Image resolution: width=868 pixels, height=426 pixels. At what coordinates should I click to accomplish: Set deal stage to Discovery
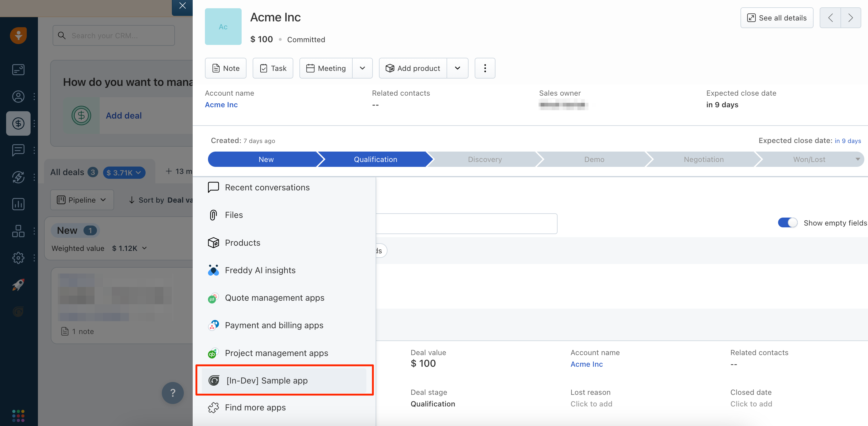click(x=485, y=159)
